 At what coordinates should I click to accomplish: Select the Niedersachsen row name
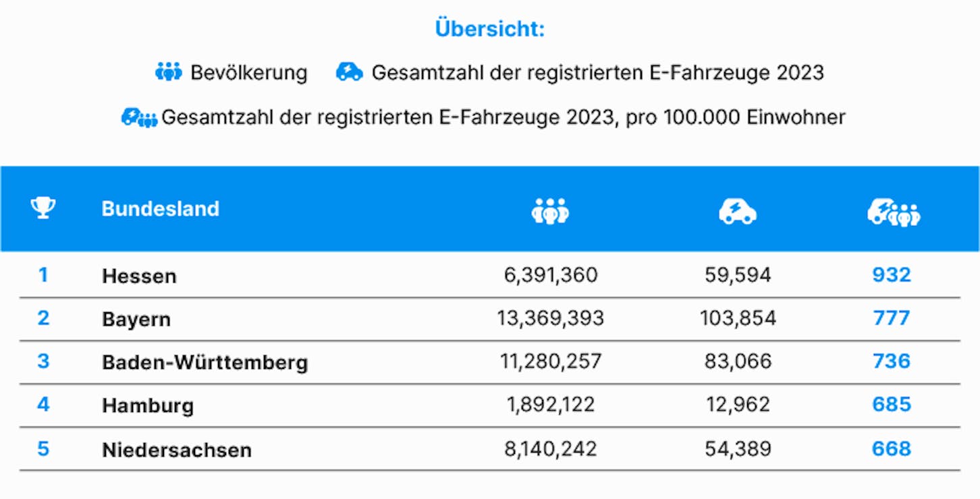(177, 450)
